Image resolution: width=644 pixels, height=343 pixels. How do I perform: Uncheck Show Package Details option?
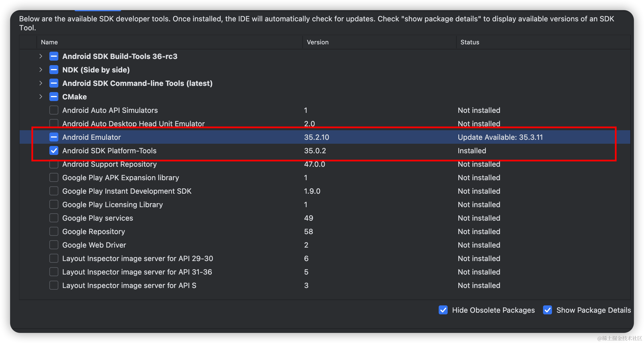tap(548, 310)
